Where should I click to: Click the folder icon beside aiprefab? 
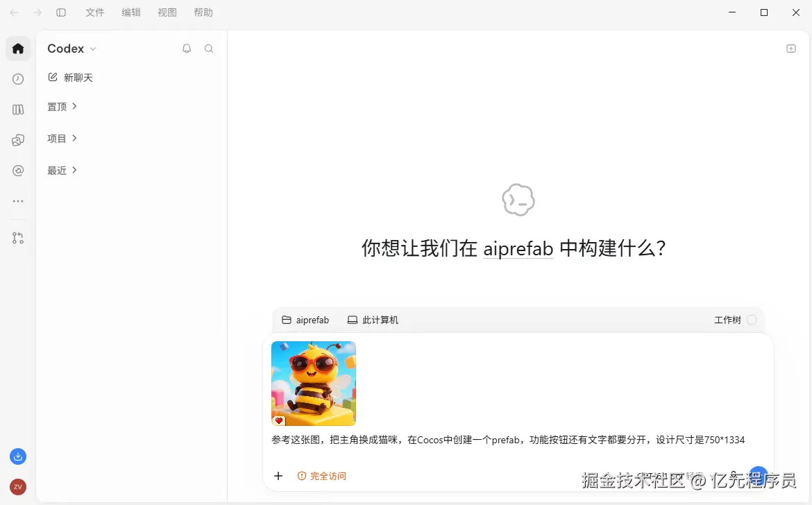pos(287,320)
